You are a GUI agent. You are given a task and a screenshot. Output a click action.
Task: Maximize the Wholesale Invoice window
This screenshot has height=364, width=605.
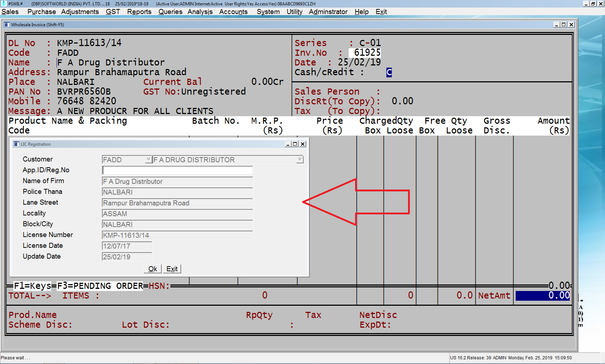[564, 24]
